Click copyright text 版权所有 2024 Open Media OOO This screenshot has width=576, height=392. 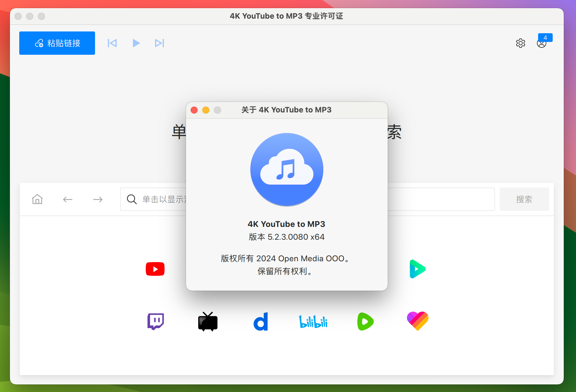point(285,258)
